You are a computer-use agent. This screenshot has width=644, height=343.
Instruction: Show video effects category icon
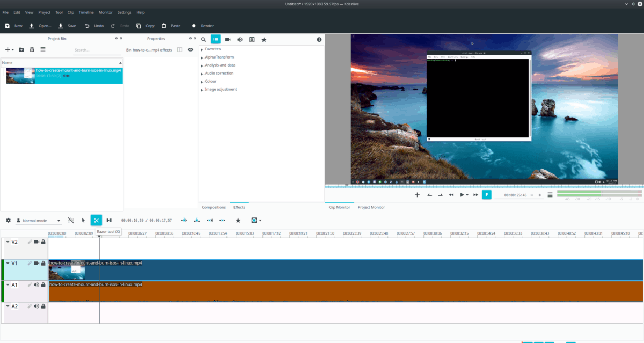coord(228,40)
